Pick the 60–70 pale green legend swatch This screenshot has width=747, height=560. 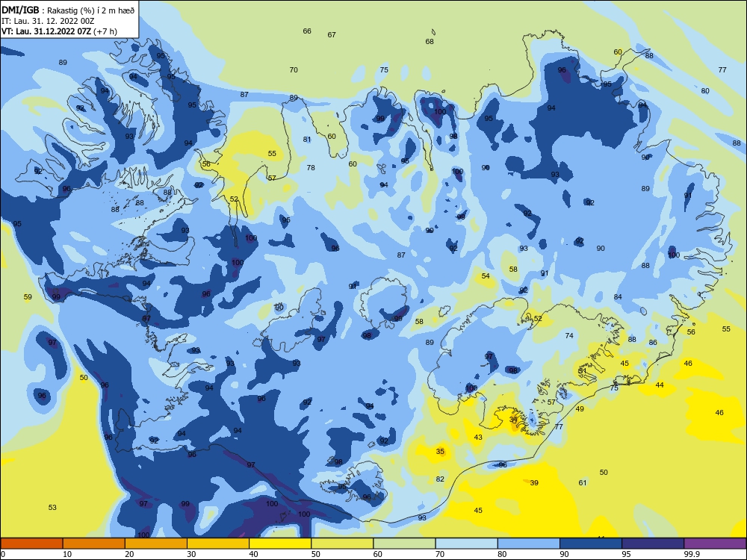pos(404,544)
